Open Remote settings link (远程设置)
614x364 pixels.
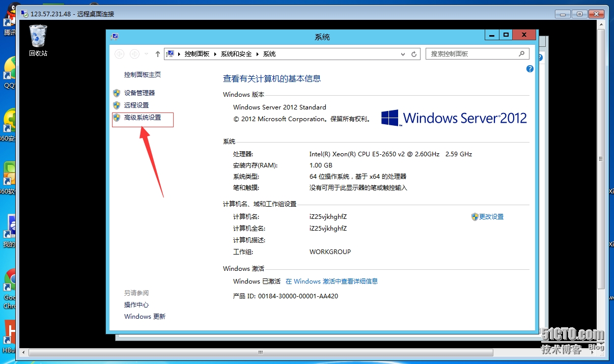coord(136,105)
